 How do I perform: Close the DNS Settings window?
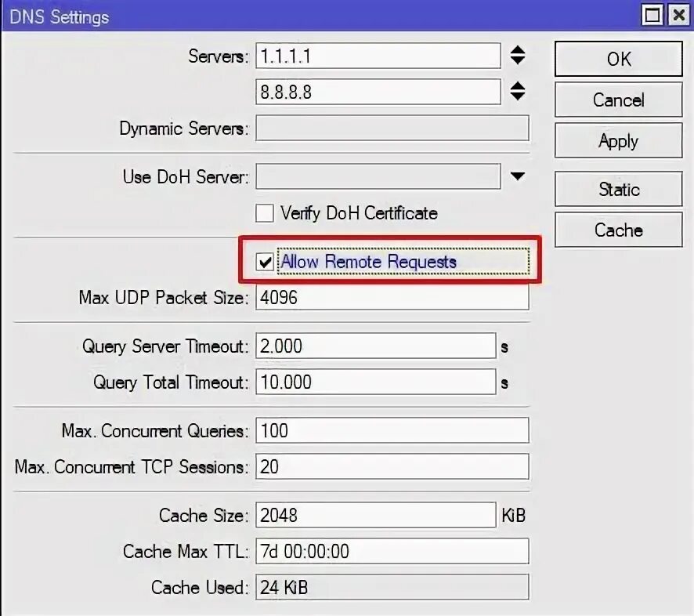(x=678, y=16)
